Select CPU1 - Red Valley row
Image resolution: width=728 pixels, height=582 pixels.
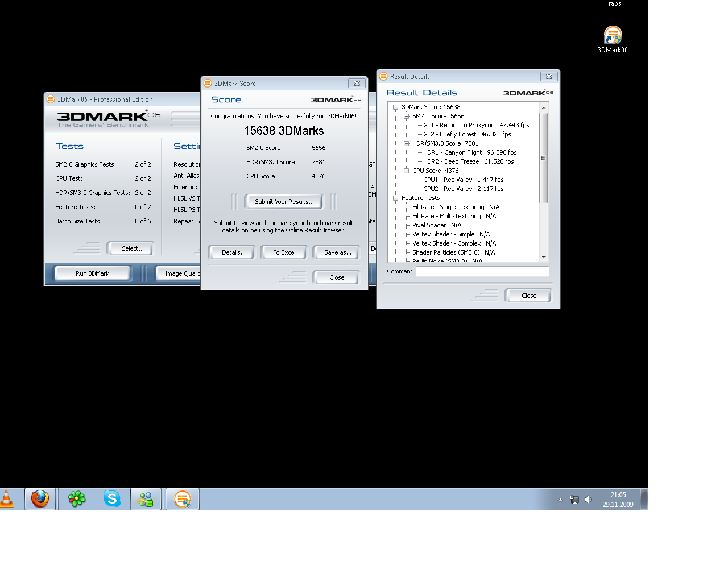tap(463, 180)
